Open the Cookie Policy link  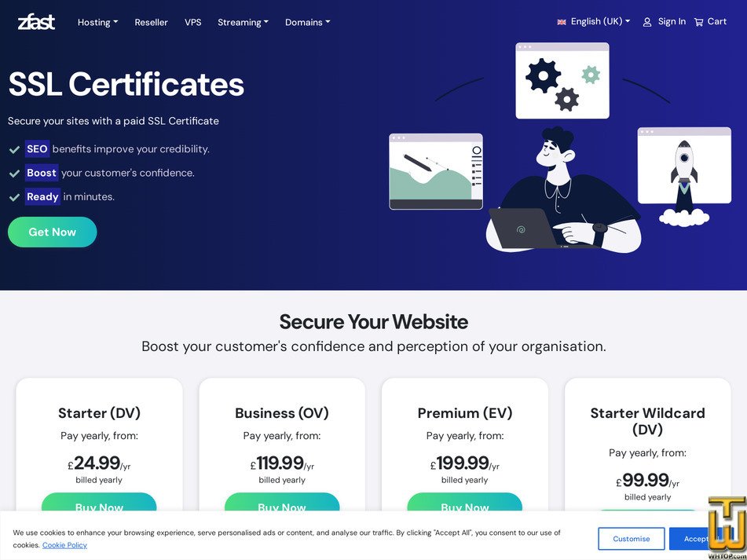point(64,545)
